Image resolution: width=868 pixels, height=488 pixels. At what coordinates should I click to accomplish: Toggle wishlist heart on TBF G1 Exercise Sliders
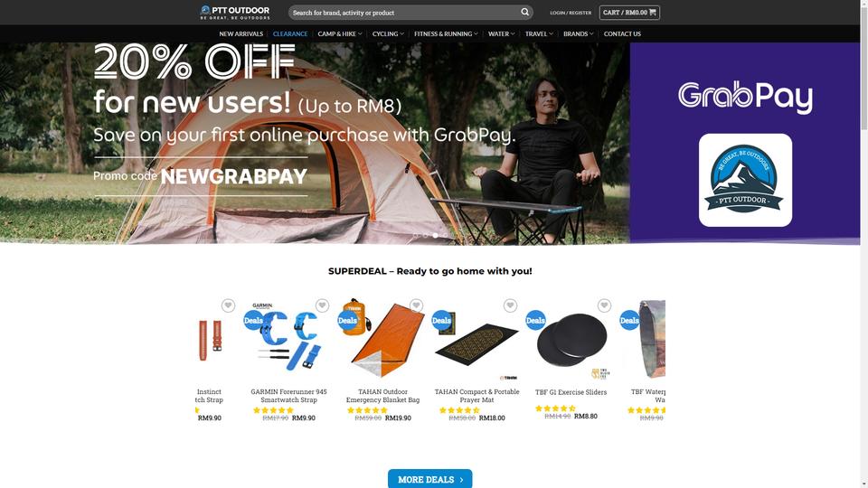click(x=605, y=305)
